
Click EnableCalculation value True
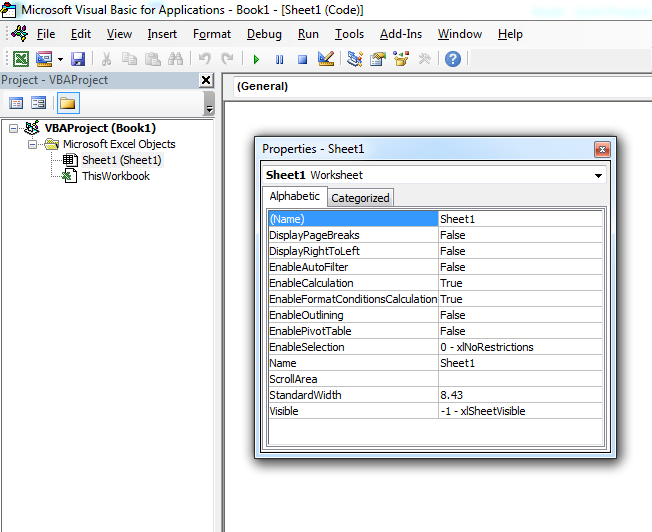(520, 283)
